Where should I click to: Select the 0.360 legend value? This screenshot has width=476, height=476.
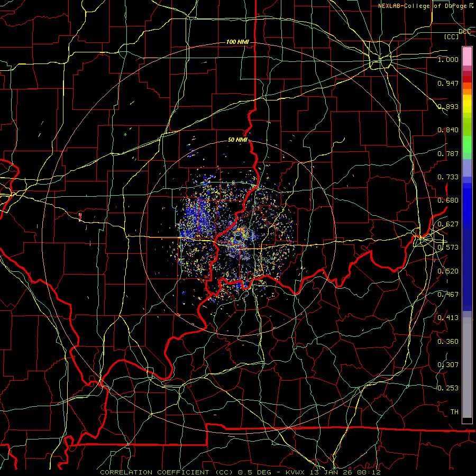click(448, 342)
